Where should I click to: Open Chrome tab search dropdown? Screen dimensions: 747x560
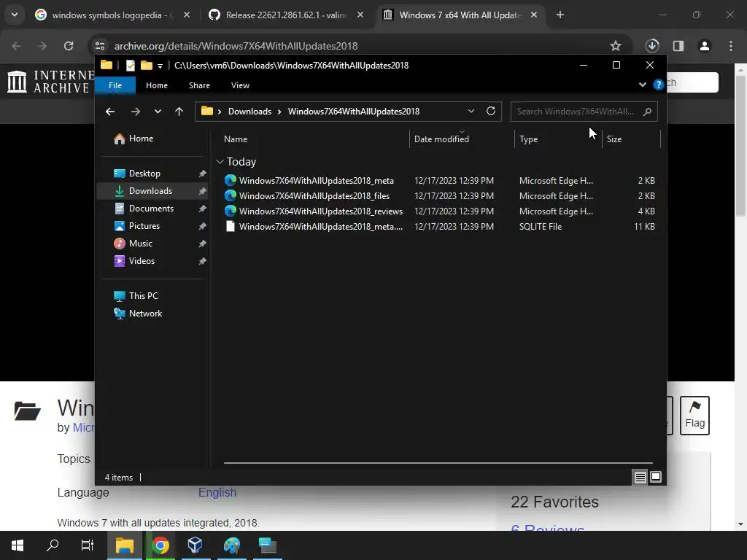click(x=15, y=15)
